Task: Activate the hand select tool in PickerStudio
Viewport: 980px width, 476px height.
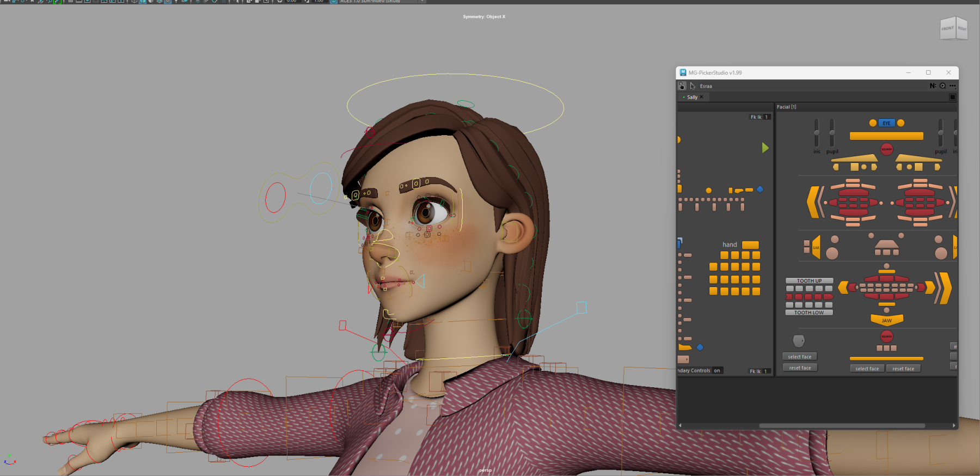Action: 682,86
